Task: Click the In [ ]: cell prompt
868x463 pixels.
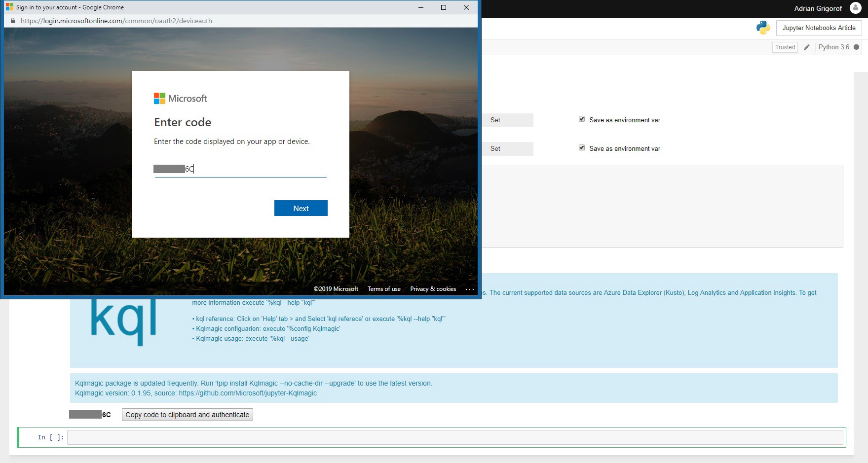Action: [x=51, y=437]
